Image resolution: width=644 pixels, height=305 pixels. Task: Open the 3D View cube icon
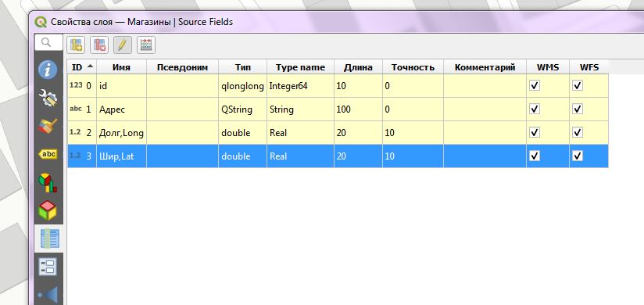48,210
